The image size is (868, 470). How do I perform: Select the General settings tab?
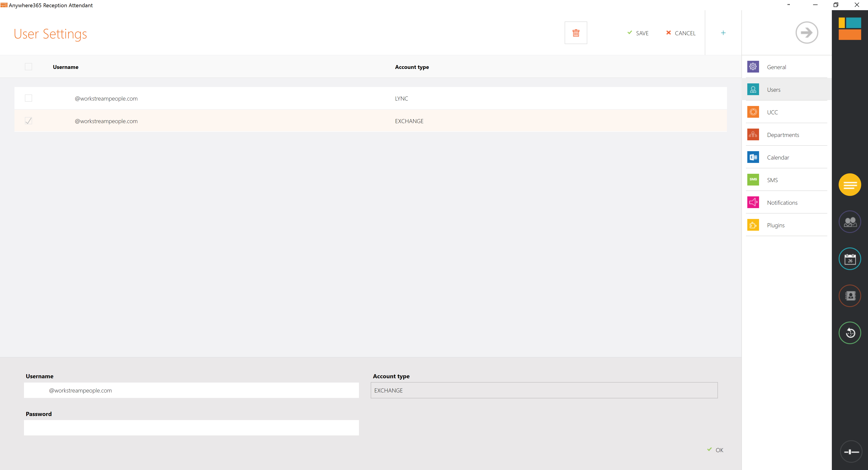click(776, 67)
